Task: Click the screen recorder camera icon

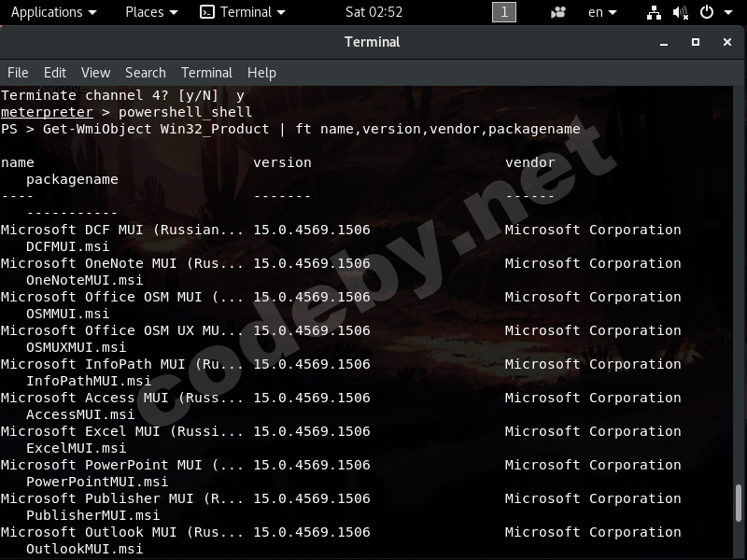Action: point(558,12)
